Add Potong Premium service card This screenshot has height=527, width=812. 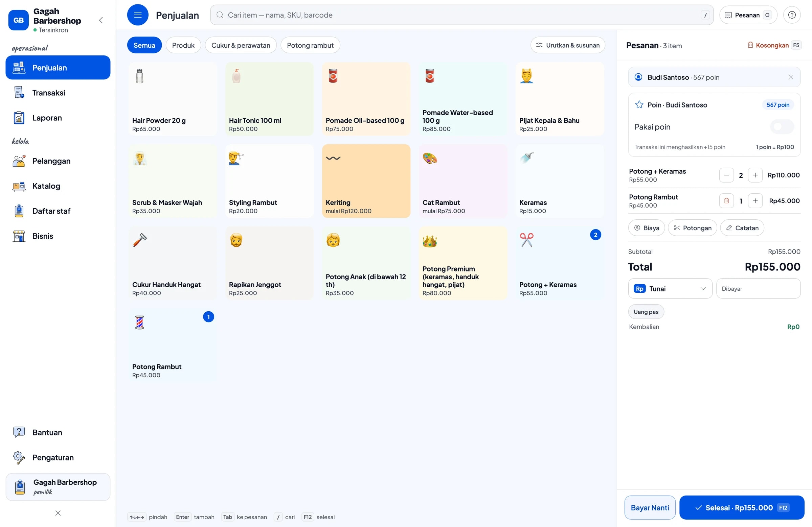463,263
